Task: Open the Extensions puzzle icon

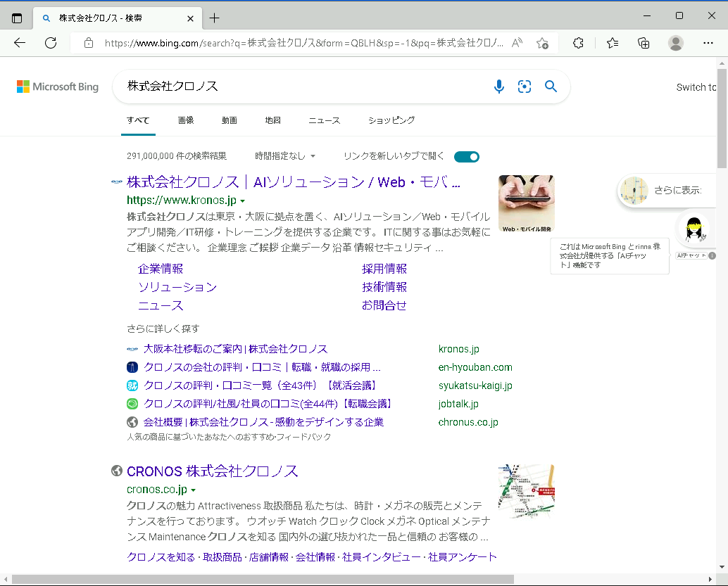Action: click(x=578, y=43)
